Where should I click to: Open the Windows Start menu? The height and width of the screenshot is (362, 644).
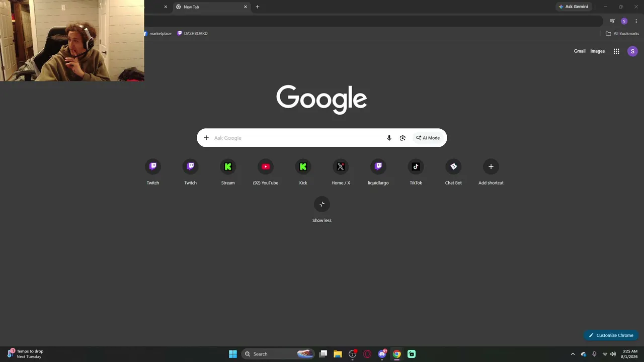pyautogui.click(x=233, y=354)
